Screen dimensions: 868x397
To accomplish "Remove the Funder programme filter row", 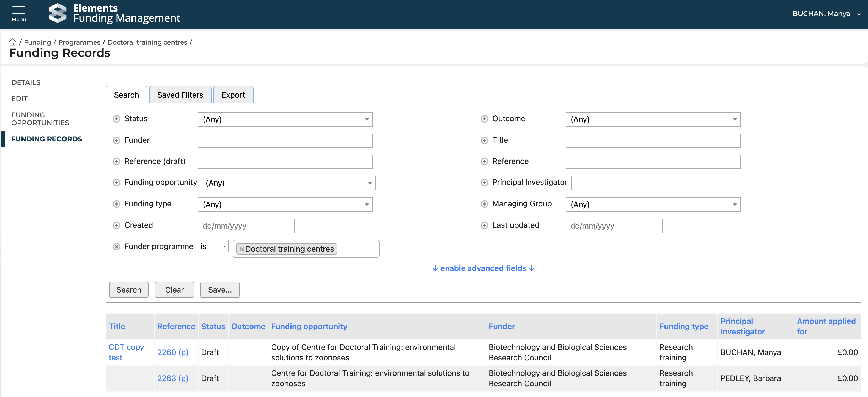I will point(117,247).
